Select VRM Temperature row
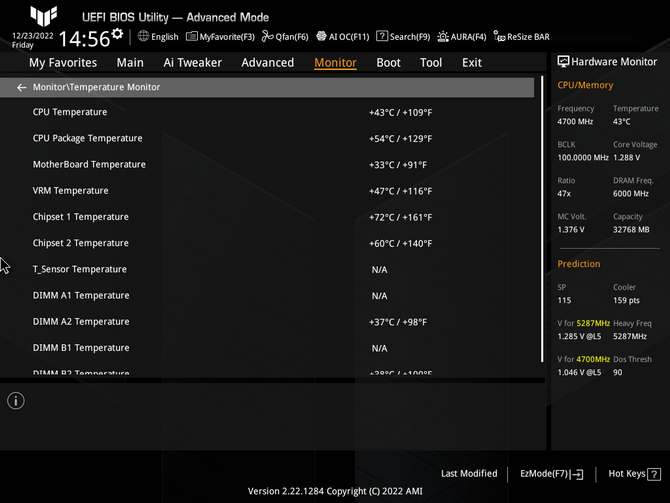The height and width of the screenshot is (503, 670). click(x=267, y=191)
